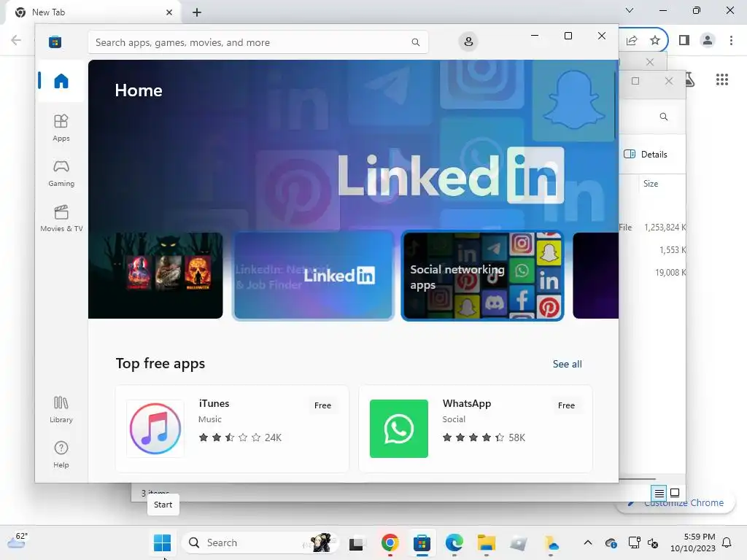The image size is (747, 560).
Task: Click the Free button for WhatsApp
Action: coord(566,405)
